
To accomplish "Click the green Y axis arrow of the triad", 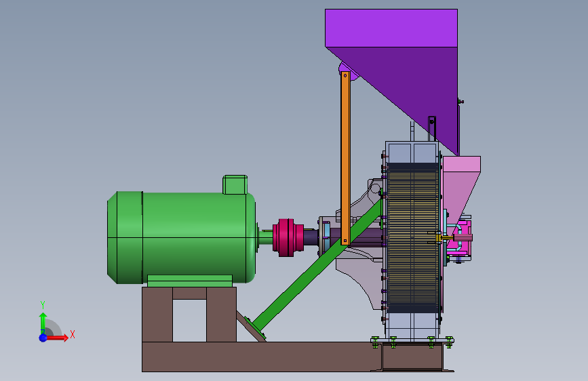I will 43,323.
